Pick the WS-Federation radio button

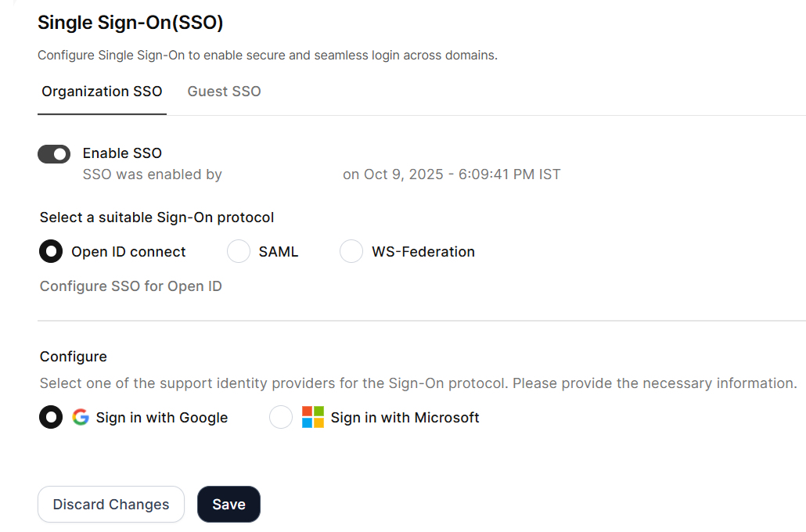point(351,251)
